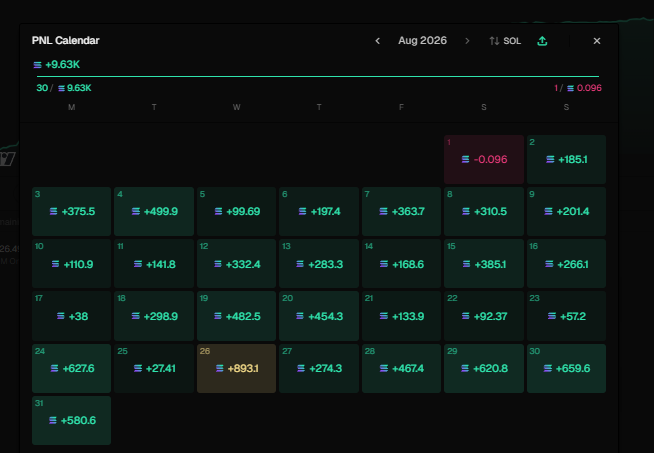Open day 31 cell with +580.6
Screen dimensions: 654x453
coord(71,420)
